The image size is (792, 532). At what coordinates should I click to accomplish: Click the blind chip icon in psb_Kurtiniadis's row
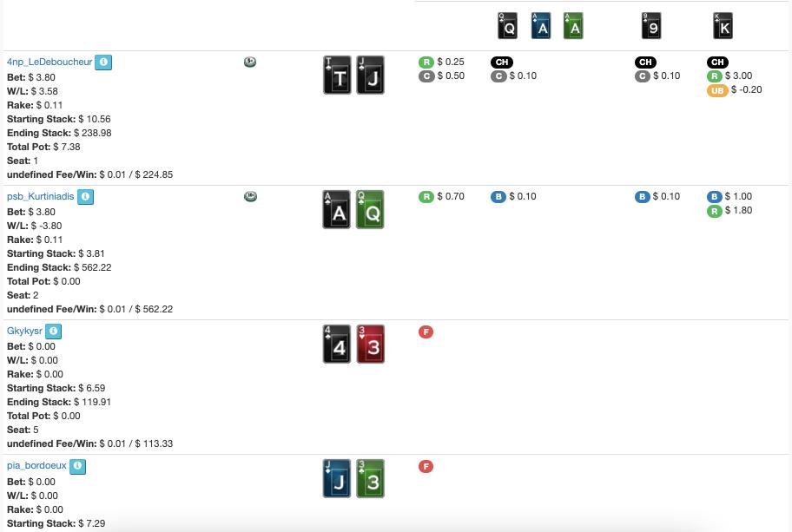click(250, 197)
